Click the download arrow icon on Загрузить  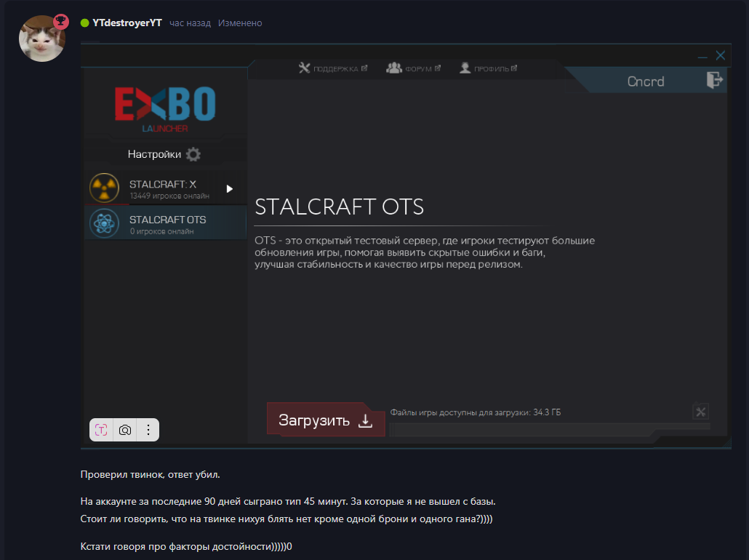(x=366, y=420)
